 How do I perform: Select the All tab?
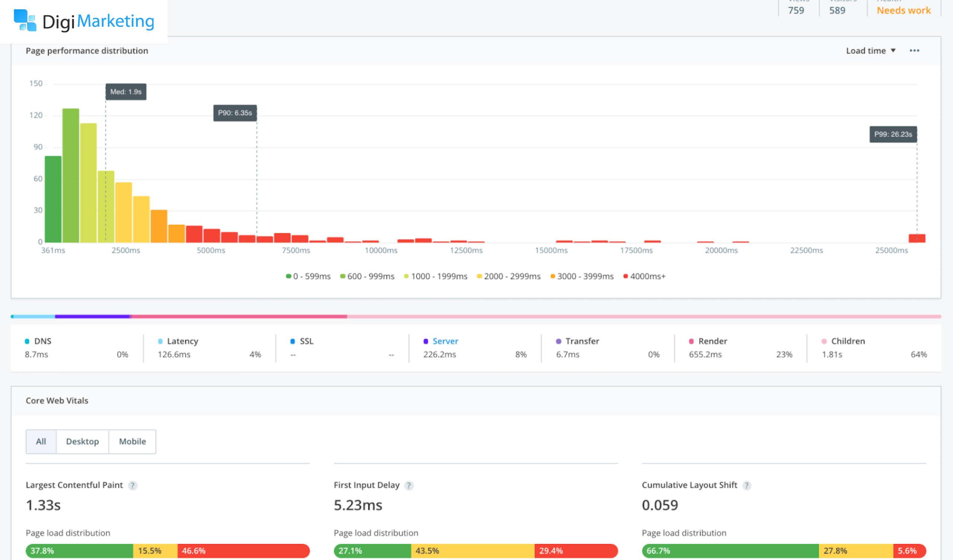tap(41, 441)
